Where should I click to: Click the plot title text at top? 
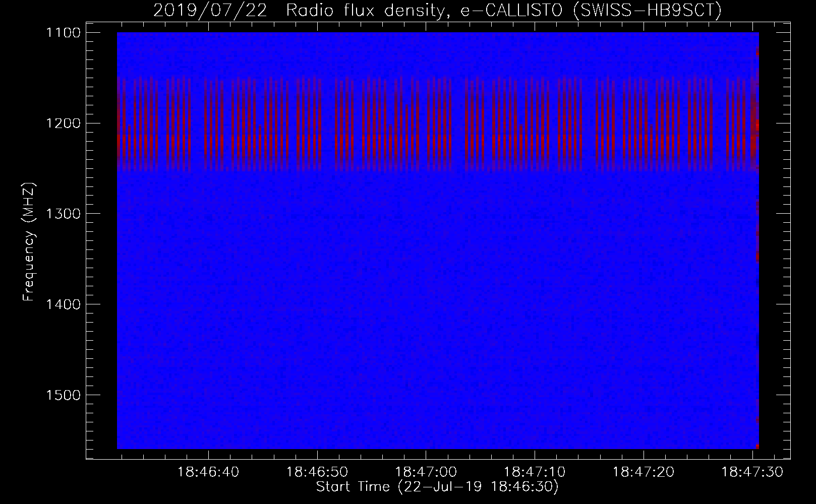pyautogui.click(x=437, y=10)
